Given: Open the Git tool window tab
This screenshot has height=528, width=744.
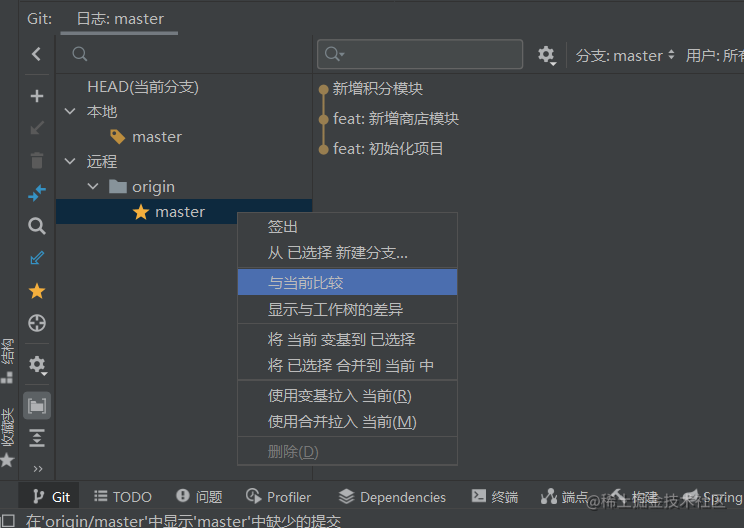Looking at the screenshot, I should coord(51,497).
